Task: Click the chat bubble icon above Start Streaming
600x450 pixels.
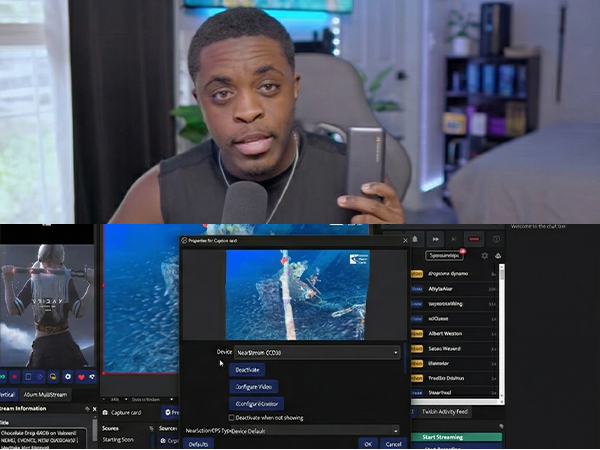Action: coord(501,426)
